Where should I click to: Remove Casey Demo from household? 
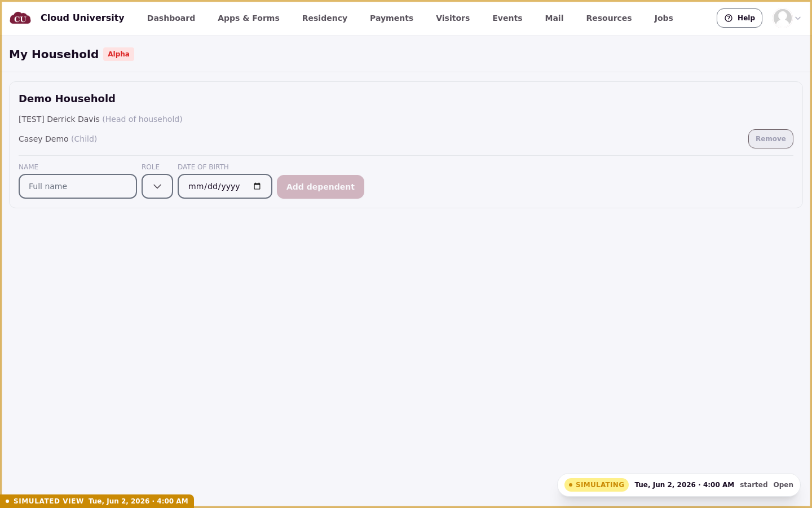[770, 139]
